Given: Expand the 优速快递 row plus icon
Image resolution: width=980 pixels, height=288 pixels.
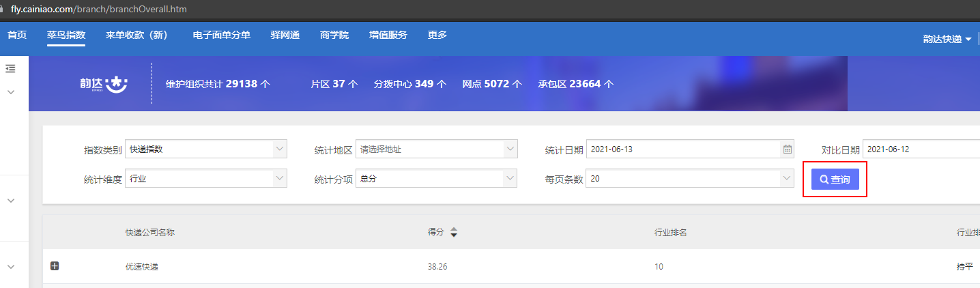Looking at the screenshot, I should pyautogui.click(x=55, y=266).
